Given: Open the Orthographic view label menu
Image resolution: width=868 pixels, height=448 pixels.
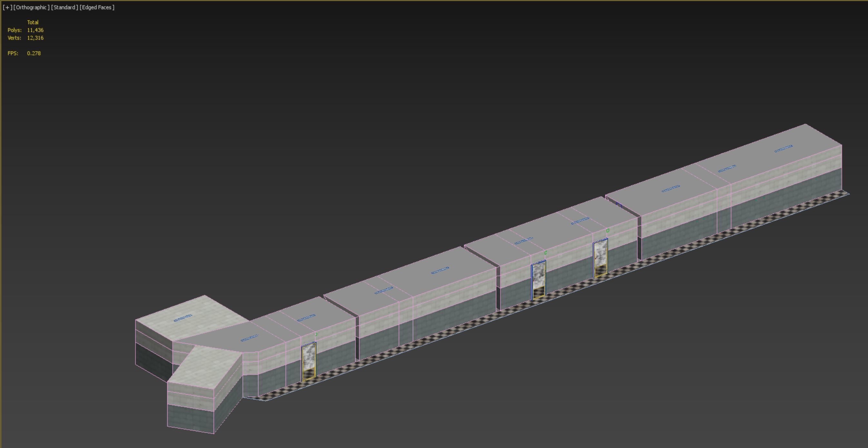Looking at the screenshot, I should (31, 7).
